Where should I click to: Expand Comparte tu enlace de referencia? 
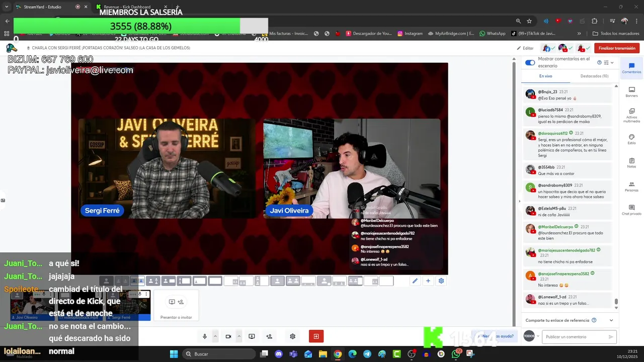point(611,320)
